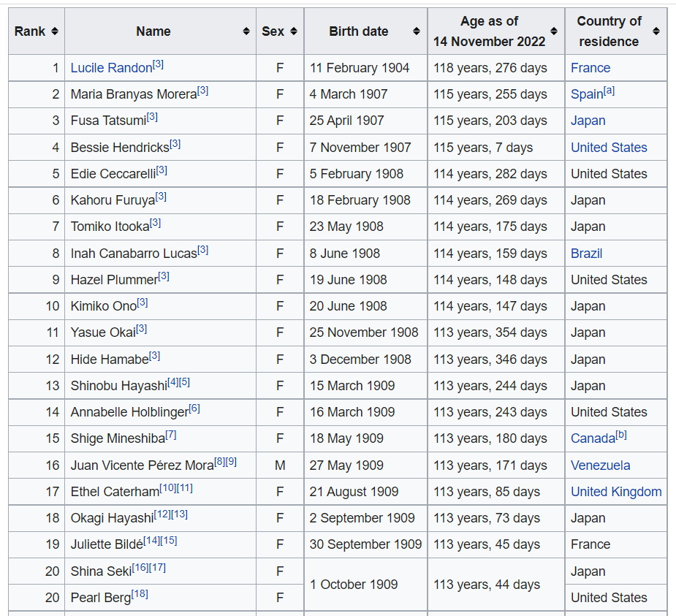
Task: Open citation [18] after Pearl Berg
Action: tap(140, 594)
